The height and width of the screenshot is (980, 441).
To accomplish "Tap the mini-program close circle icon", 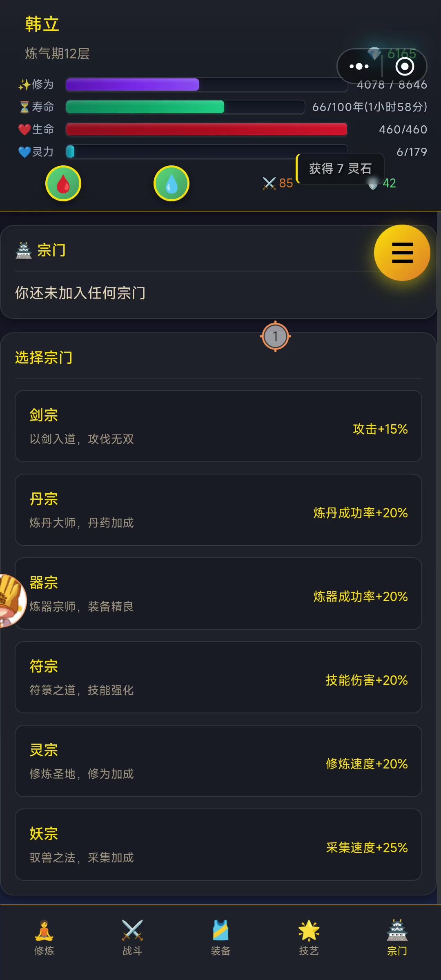I will (x=405, y=66).
